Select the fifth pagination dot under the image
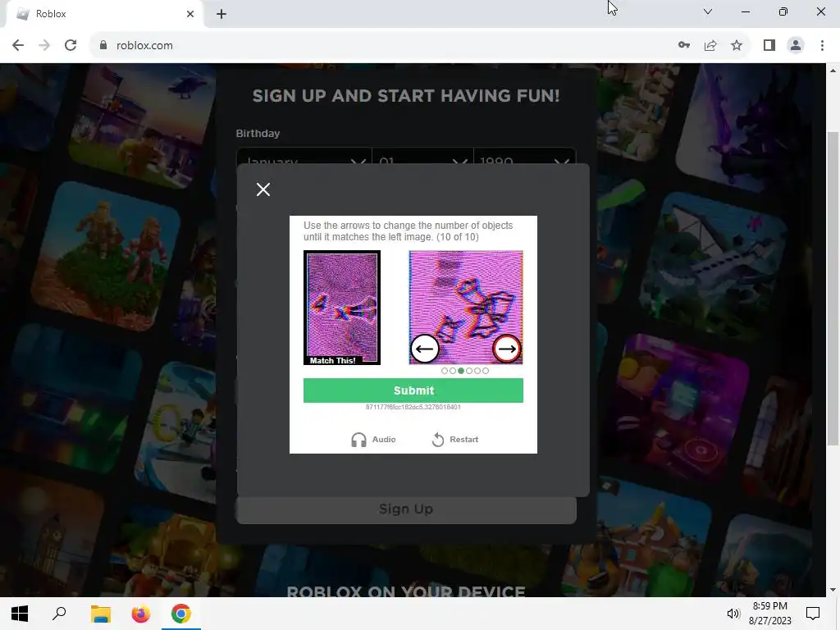Viewport: 840px width, 630px height. tap(477, 371)
